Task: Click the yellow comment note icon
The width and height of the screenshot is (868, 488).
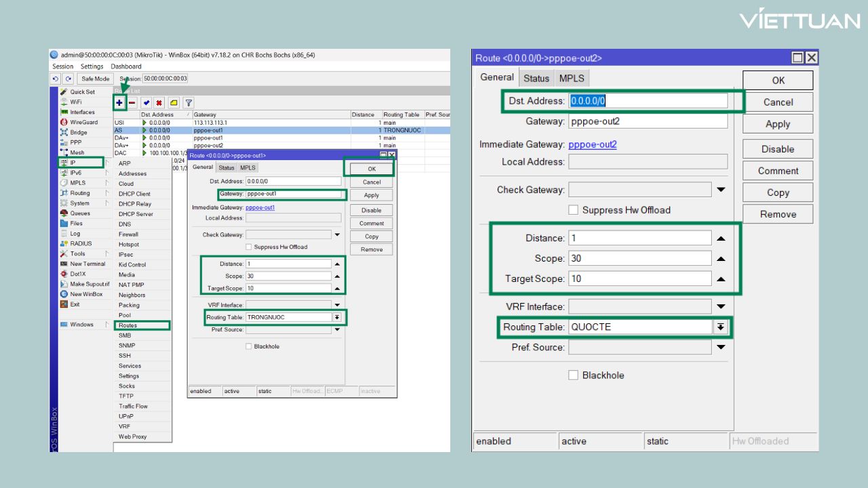Action: tap(174, 103)
